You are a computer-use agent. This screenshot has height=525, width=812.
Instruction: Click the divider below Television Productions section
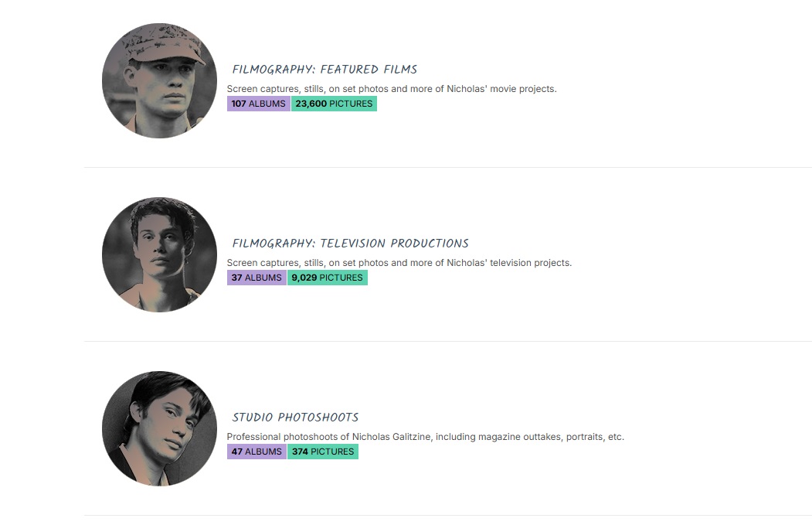[447, 341]
